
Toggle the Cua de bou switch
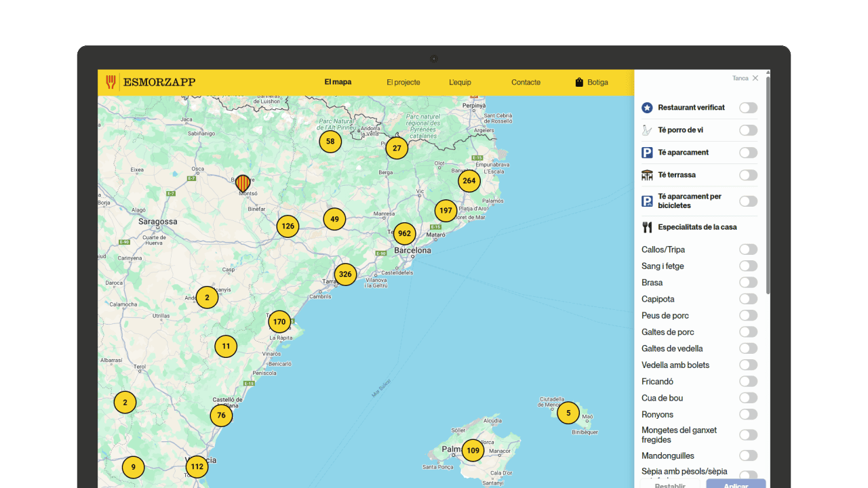(x=749, y=398)
